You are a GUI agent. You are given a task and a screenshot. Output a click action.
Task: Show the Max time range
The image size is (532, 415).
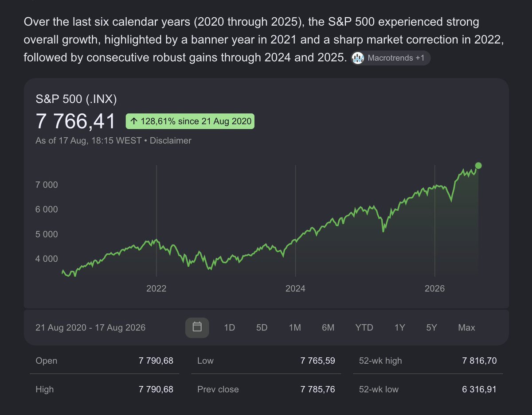(x=466, y=328)
